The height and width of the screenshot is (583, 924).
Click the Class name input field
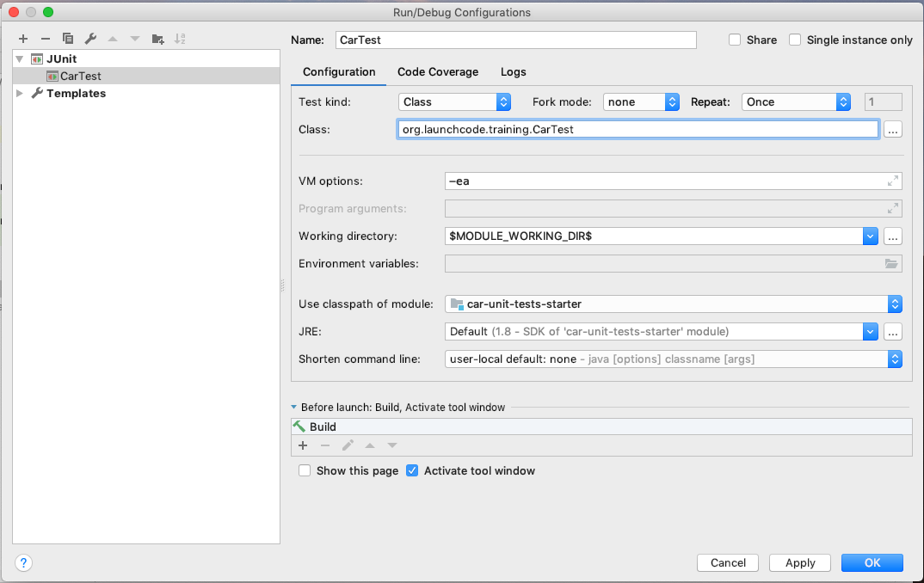[x=637, y=129]
